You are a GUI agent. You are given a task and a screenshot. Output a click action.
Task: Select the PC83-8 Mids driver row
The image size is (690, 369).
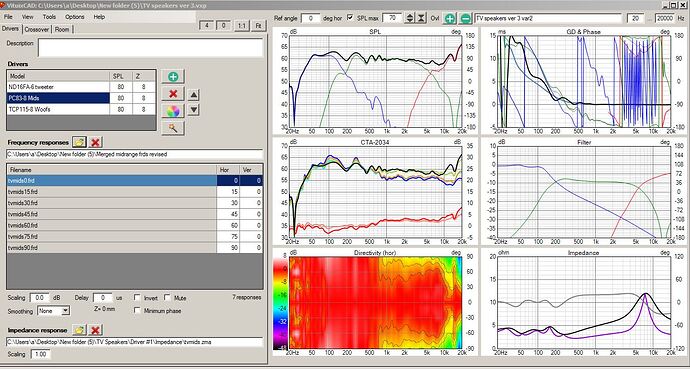81,98
